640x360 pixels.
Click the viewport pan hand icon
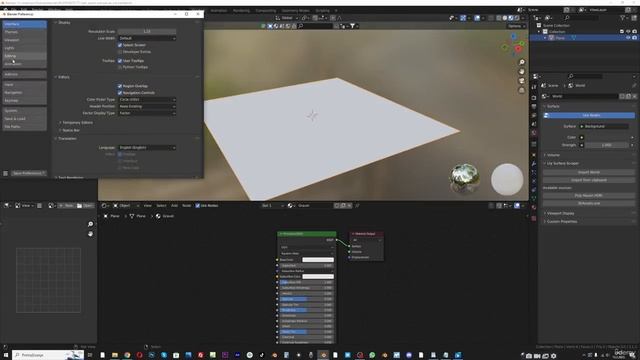(522, 71)
